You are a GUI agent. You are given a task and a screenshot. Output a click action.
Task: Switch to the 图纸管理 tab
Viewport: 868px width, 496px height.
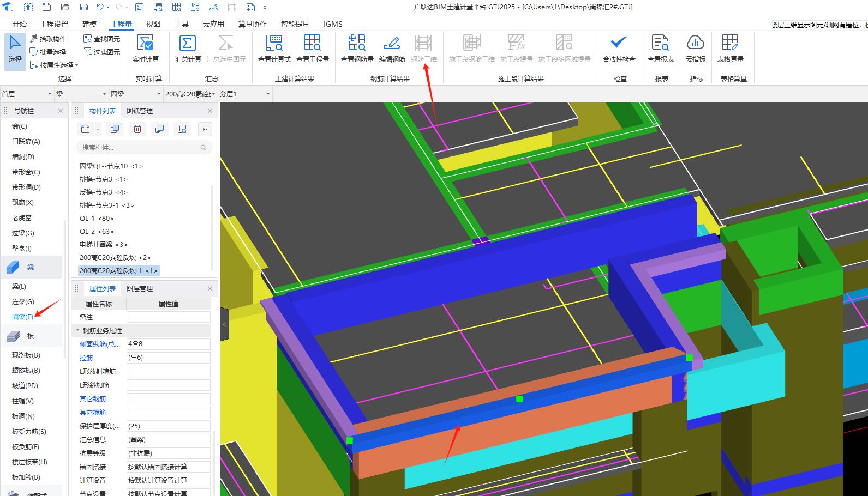[x=140, y=111]
